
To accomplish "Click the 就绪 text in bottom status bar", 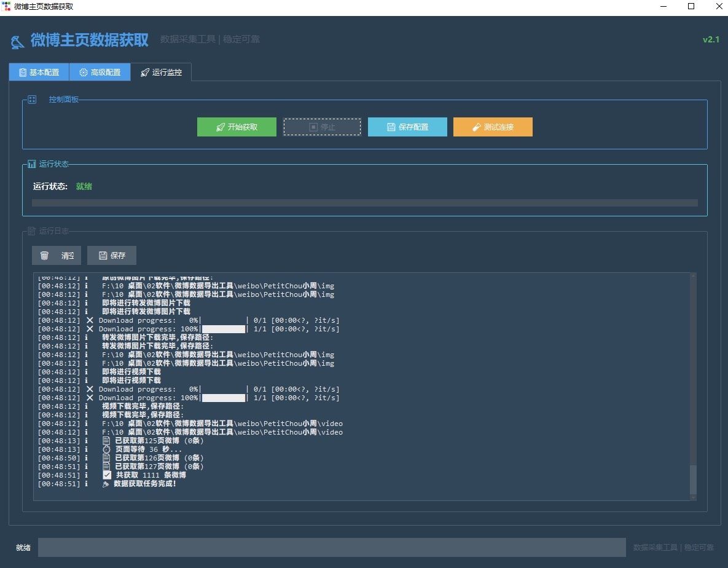I will pyautogui.click(x=23, y=548).
